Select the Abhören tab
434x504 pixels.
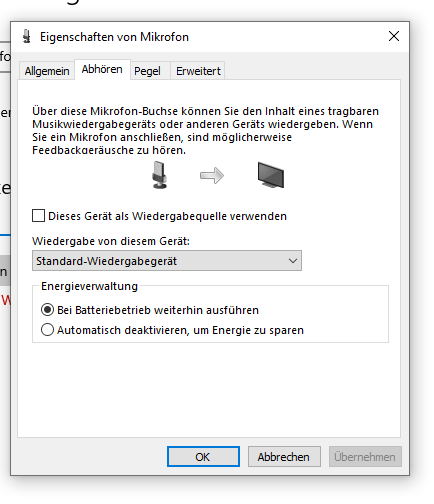[x=102, y=69]
